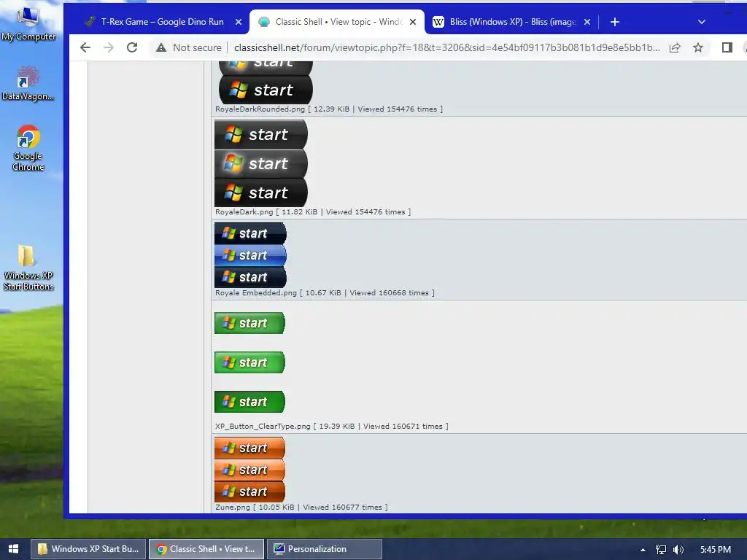The image size is (747, 560).
Task: Click the XP_Button_ClearType.png caption text
Action: pyautogui.click(x=332, y=426)
